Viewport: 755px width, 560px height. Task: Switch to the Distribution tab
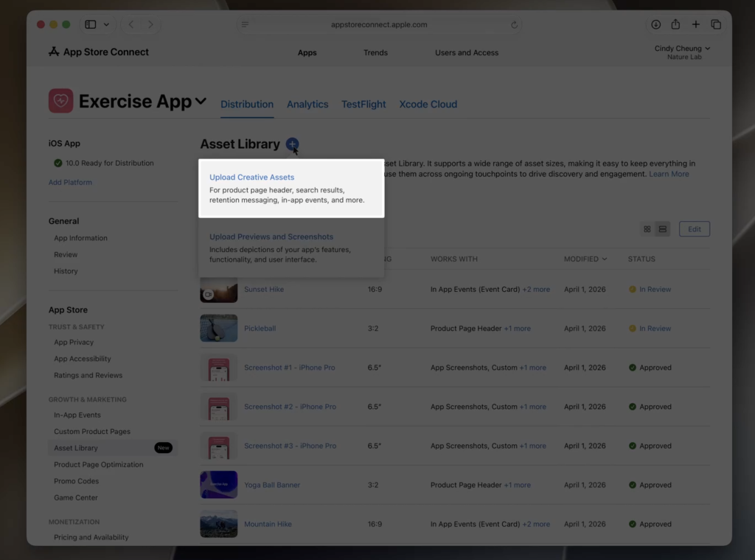[247, 105]
